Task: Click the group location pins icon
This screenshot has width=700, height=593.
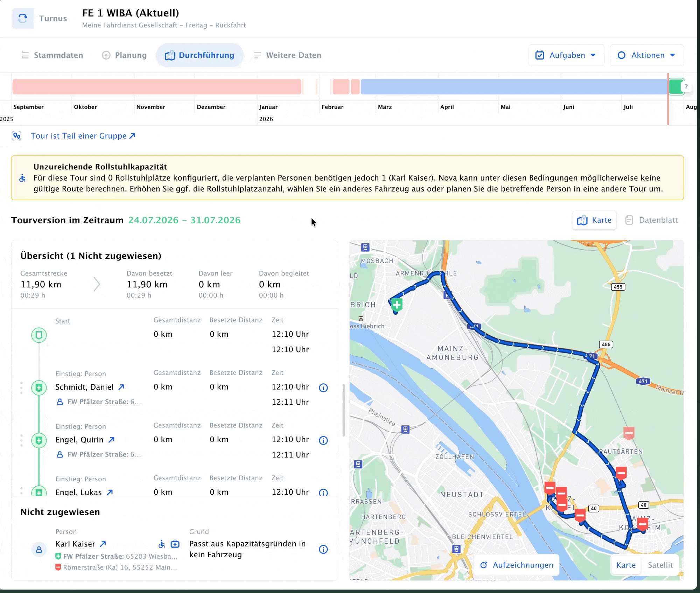Action: (x=17, y=136)
